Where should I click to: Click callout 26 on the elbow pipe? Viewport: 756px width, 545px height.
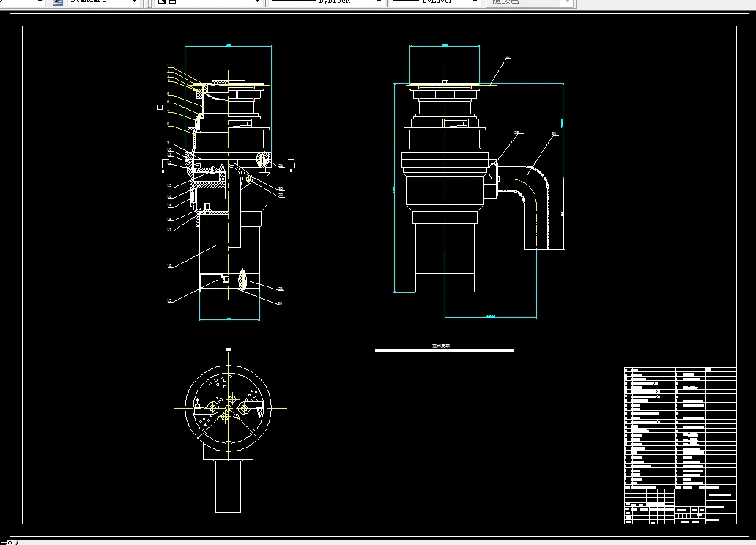(x=554, y=133)
